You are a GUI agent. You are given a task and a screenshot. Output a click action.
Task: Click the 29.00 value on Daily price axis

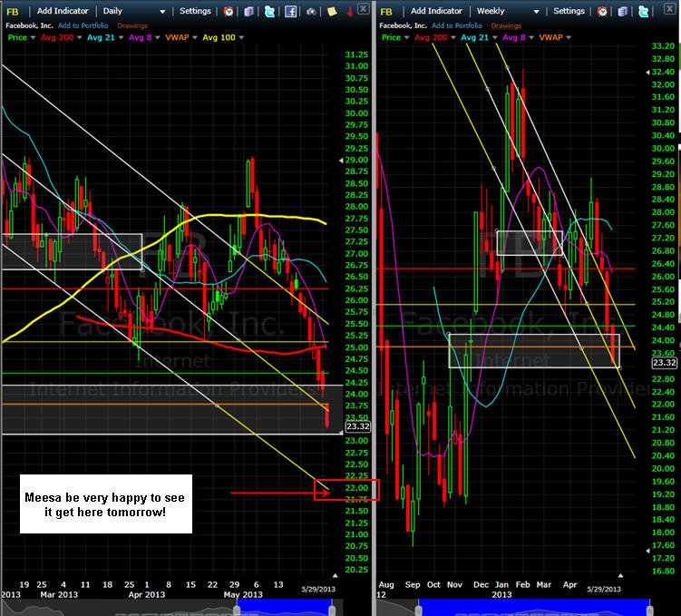pos(356,160)
